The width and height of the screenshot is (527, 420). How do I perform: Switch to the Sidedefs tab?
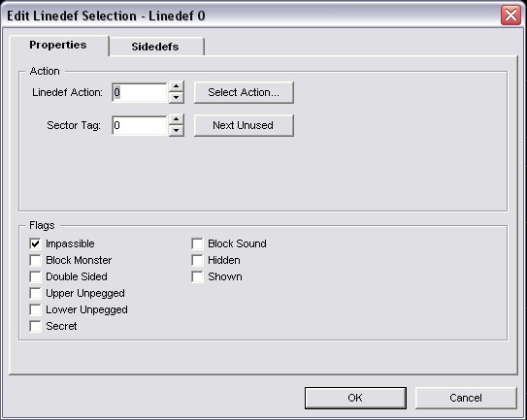click(x=156, y=47)
